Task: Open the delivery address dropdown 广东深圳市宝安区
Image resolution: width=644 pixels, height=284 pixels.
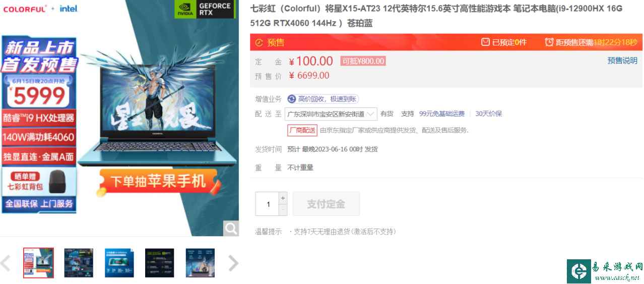Action: click(x=331, y=114)
